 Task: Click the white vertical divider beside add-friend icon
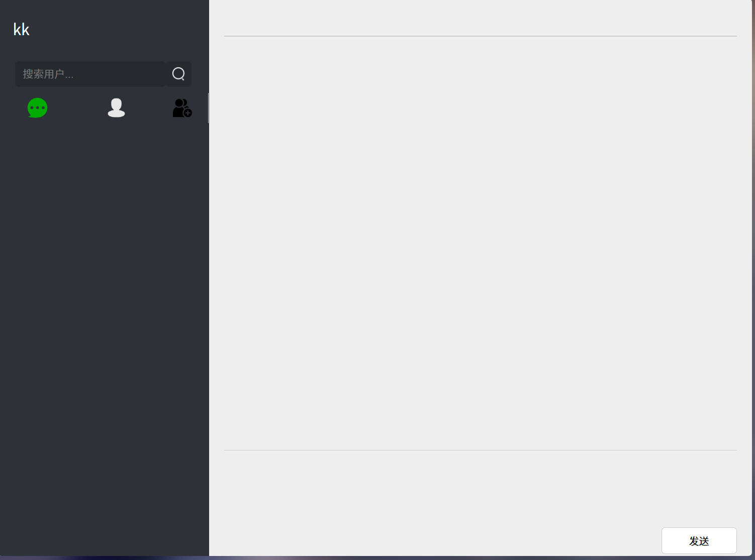(208, 108)
